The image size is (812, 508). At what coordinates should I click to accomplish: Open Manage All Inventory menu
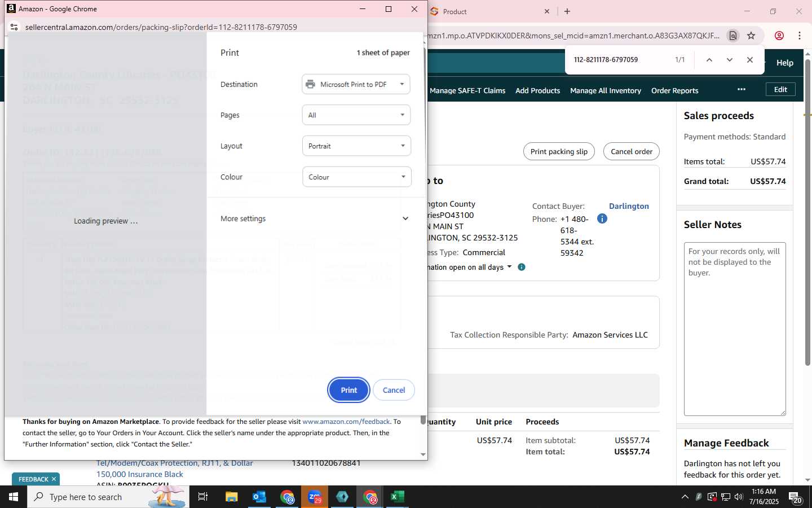pos(606,90)
